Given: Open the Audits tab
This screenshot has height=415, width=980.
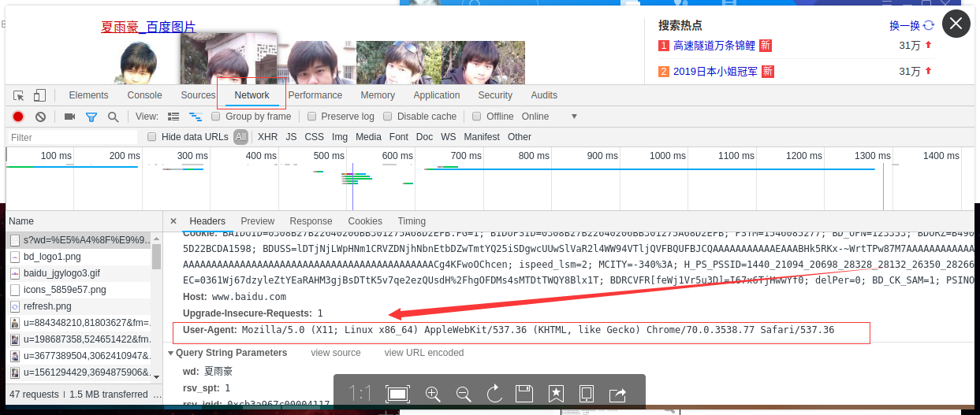Looking at the screenshot, I should point(544,95).
